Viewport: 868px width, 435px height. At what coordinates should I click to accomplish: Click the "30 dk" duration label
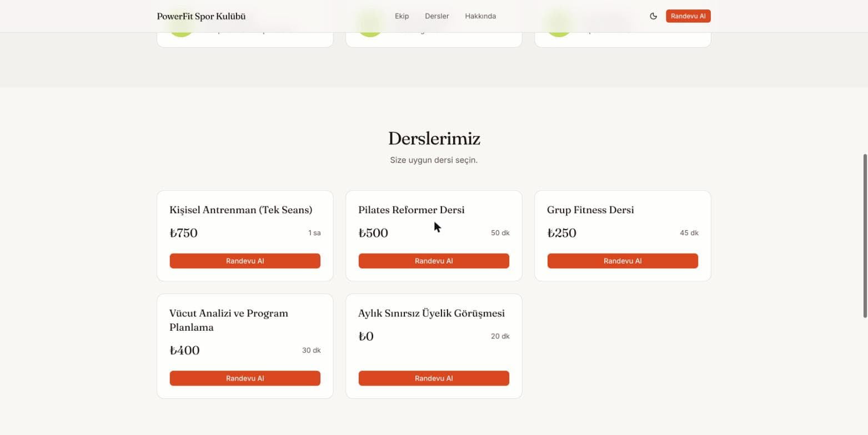click(x=311, y=350)
